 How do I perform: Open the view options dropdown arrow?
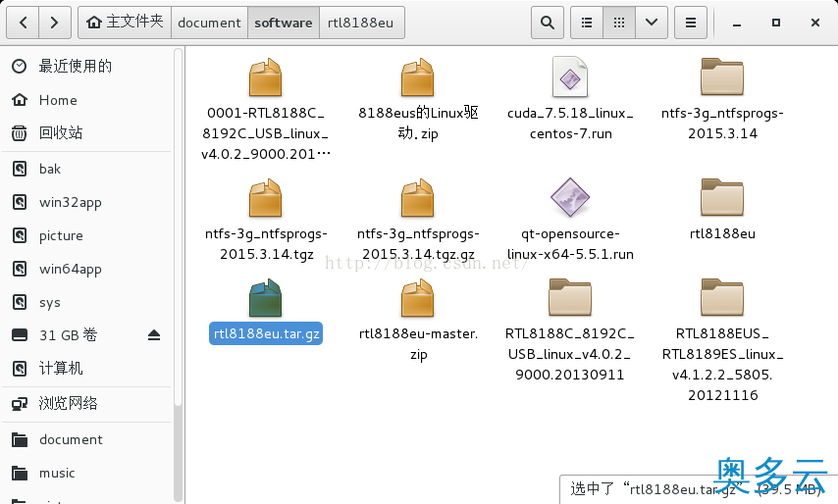652,23
